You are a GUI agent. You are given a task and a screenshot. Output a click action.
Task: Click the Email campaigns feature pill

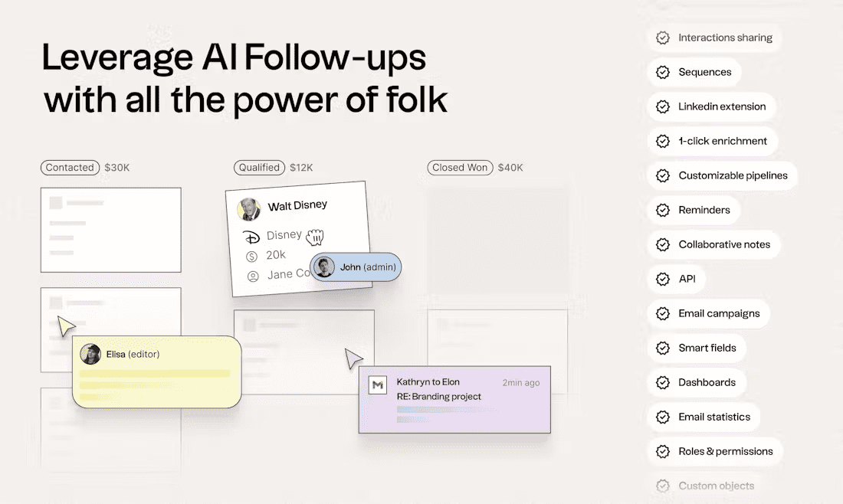click(709, 313)
